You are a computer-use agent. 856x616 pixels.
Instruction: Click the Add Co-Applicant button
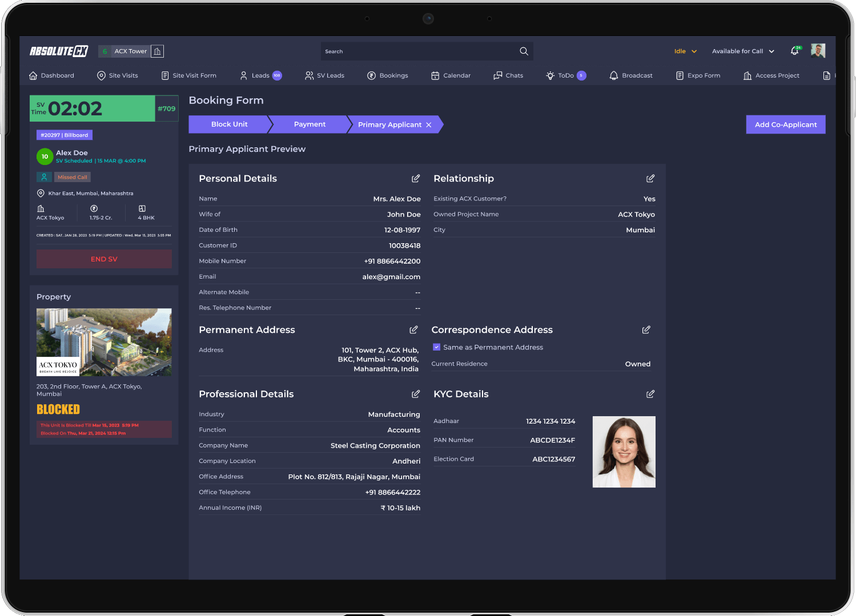pos(786,124)
